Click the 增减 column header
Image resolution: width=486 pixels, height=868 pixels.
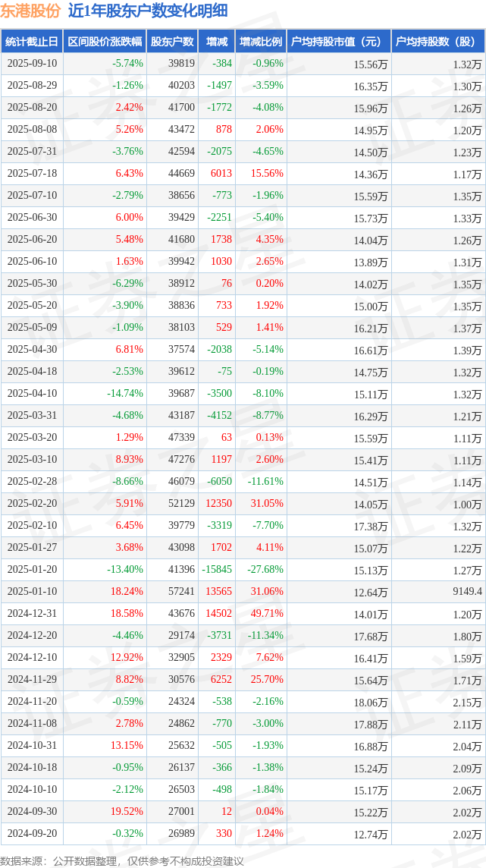tap(215, 42)
